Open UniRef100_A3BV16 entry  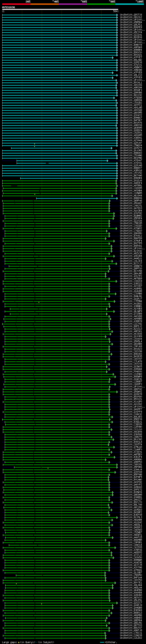point(131,170)
